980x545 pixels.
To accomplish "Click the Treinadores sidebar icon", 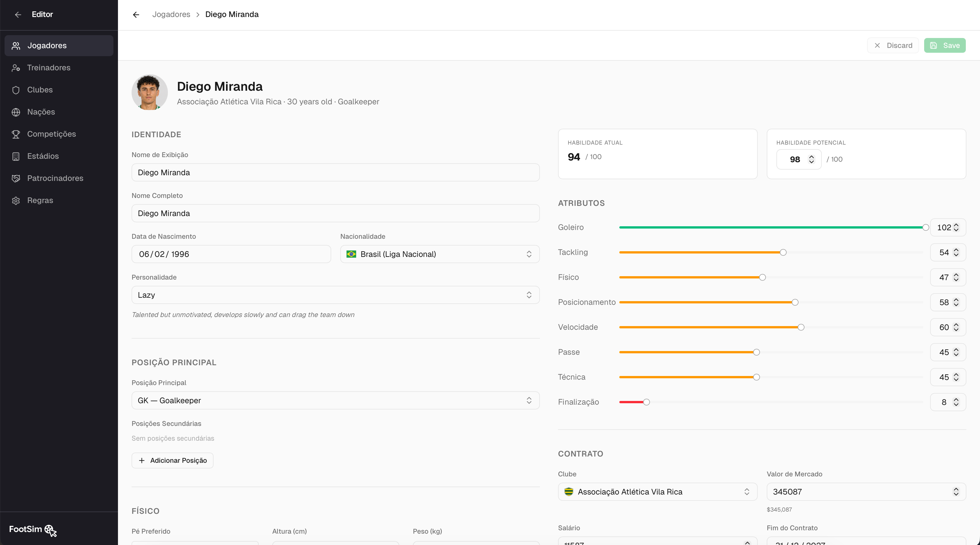I will [x=16, y=68].
